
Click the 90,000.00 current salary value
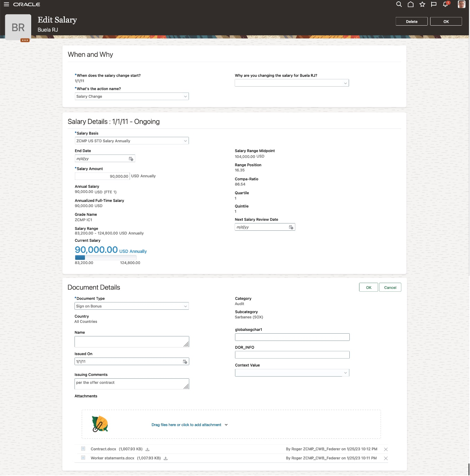click(96, 250)
